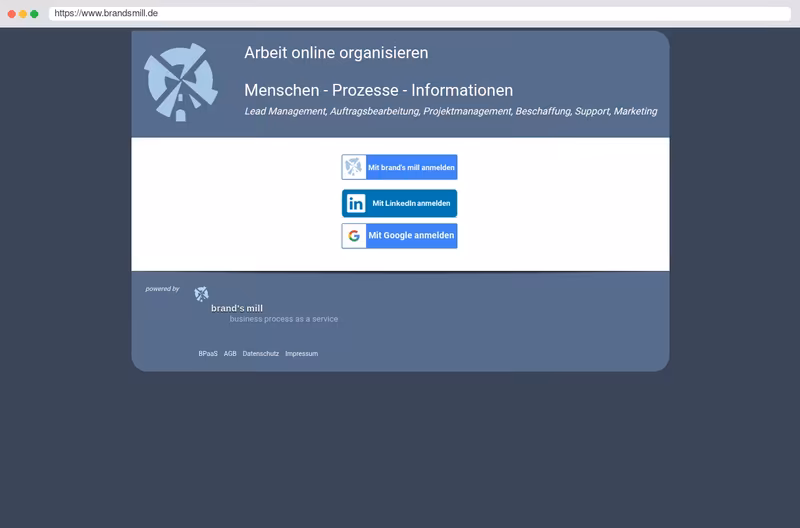Image resolution: width=800 pixels, height=528 pixels.
Task: Maximize the window with green button
Action: click(x=34, y=14)
